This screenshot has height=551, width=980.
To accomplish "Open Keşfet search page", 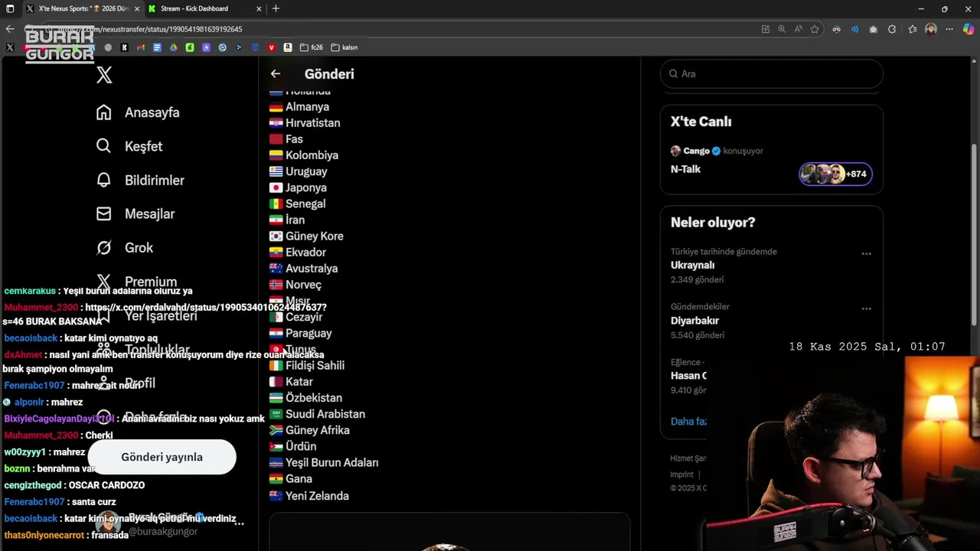I will [129, 146].
